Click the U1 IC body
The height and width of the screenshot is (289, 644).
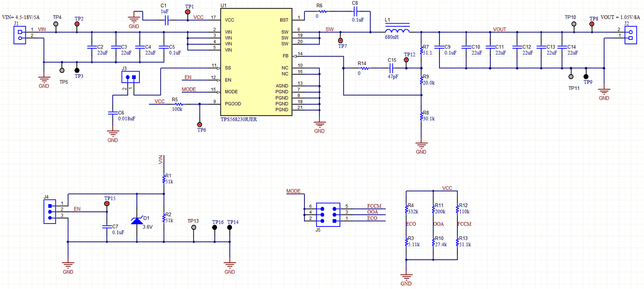(256, 62)
